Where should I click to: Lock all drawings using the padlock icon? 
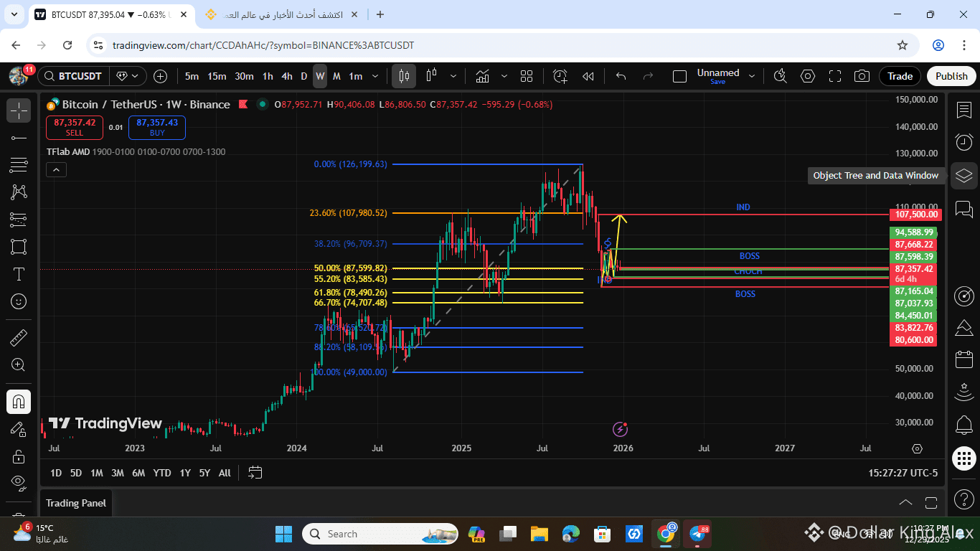click(19, 456)
